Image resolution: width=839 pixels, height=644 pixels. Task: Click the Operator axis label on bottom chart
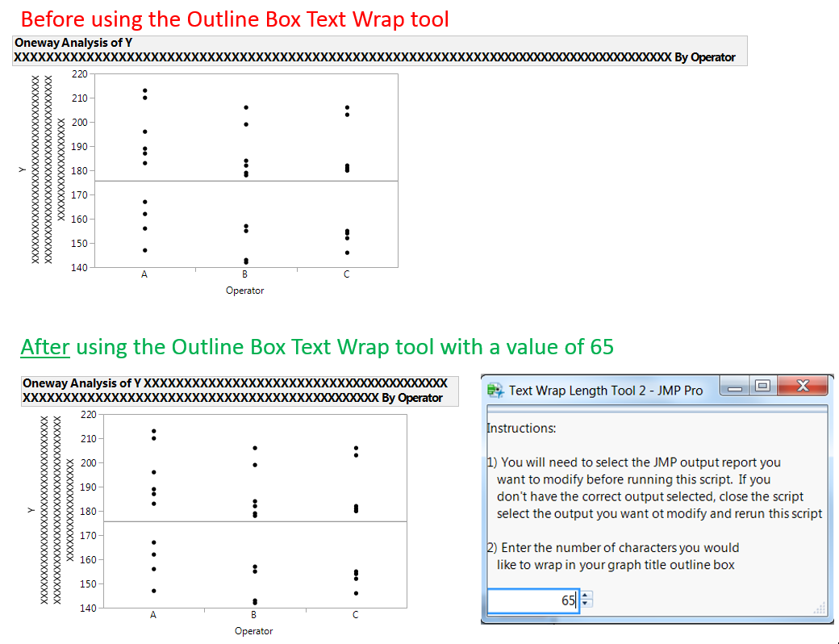point(253,630)
